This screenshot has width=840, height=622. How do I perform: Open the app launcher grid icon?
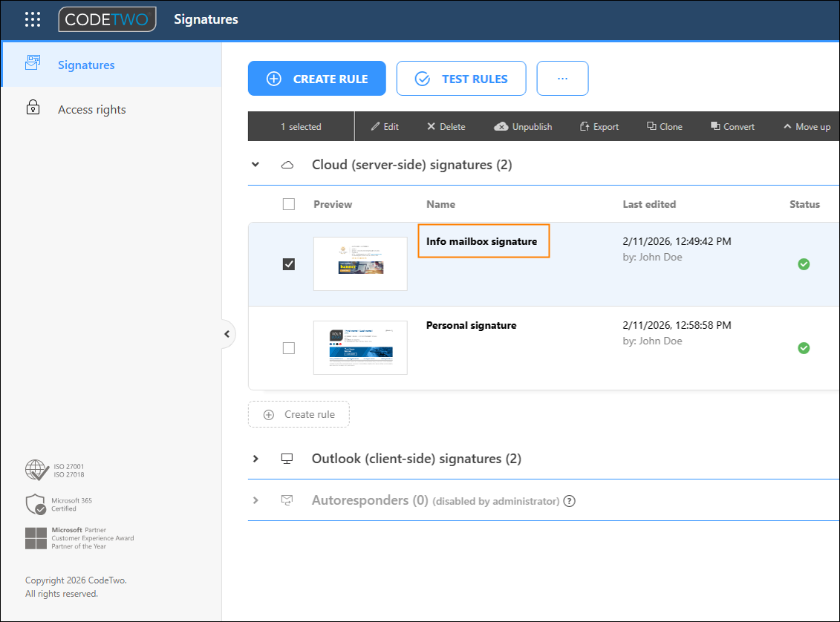pos(33,19)
